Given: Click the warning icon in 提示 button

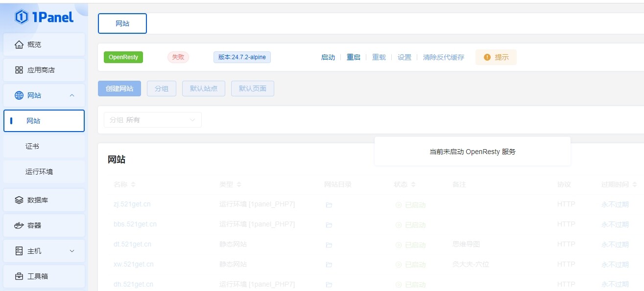Looking at the screenshot, I should (x=487, y=57).
